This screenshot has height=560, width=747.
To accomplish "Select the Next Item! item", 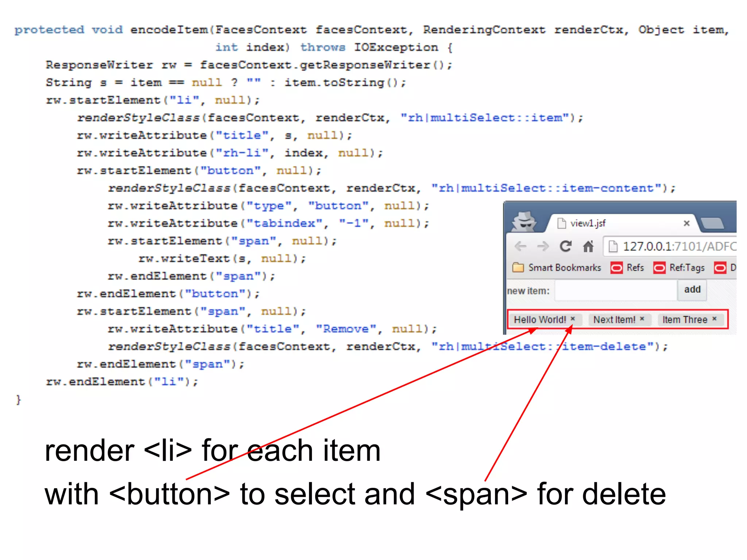I will (x=614, y=320).
